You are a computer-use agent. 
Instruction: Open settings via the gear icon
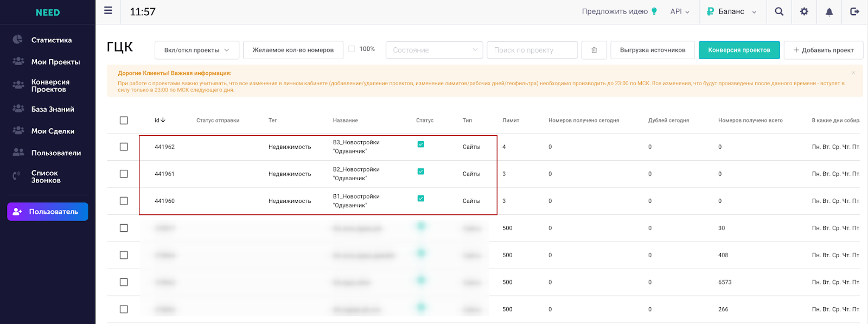804,11
